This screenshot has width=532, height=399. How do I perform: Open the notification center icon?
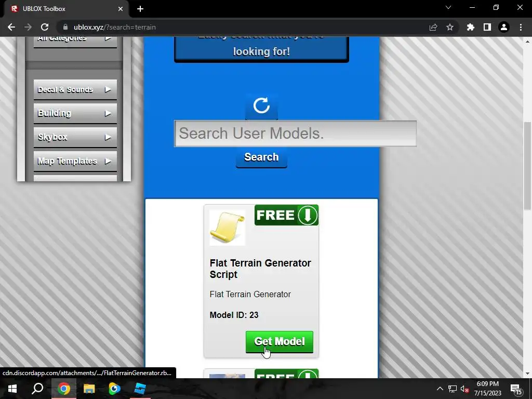[x=516, y=389]
